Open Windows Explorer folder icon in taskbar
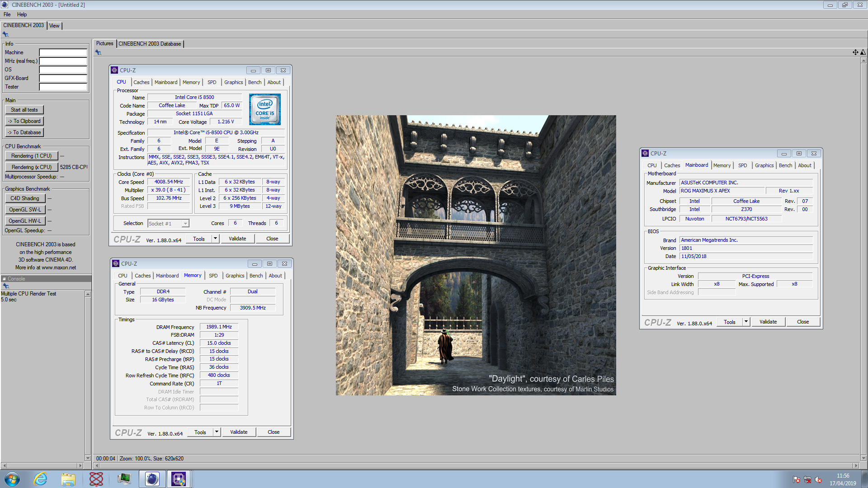868x488 pixels. pyautogui.click(x=68, y=479)
